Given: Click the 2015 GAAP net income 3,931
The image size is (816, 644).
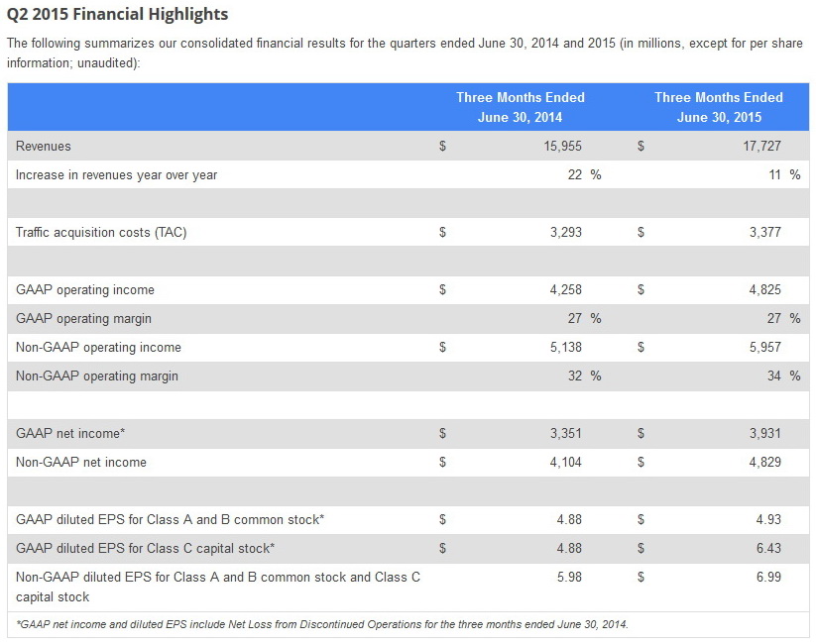Looking at the screenshot, I should [x=765, y=433].
